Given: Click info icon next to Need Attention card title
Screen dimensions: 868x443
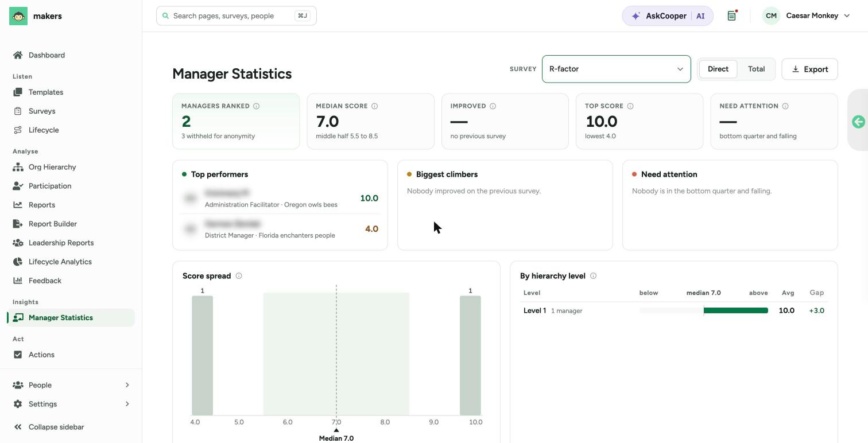Looking at the screenshot, I should click(x=785, y=106).
